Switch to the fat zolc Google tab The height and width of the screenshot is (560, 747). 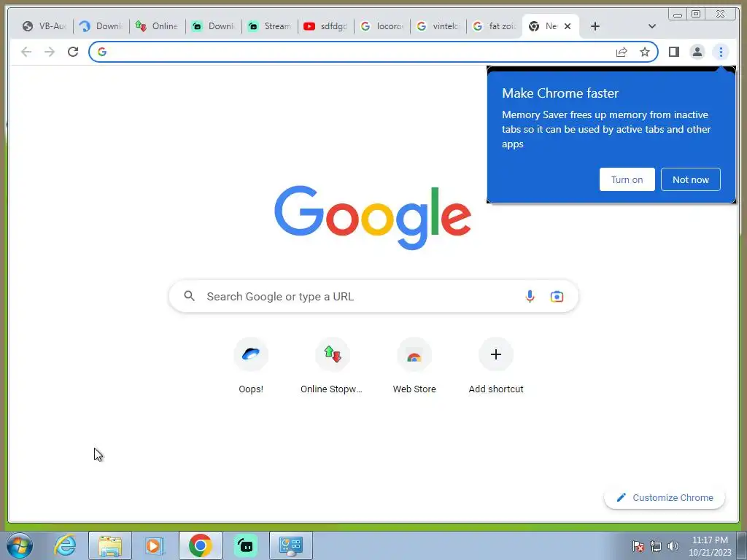(x=495, y=26)
